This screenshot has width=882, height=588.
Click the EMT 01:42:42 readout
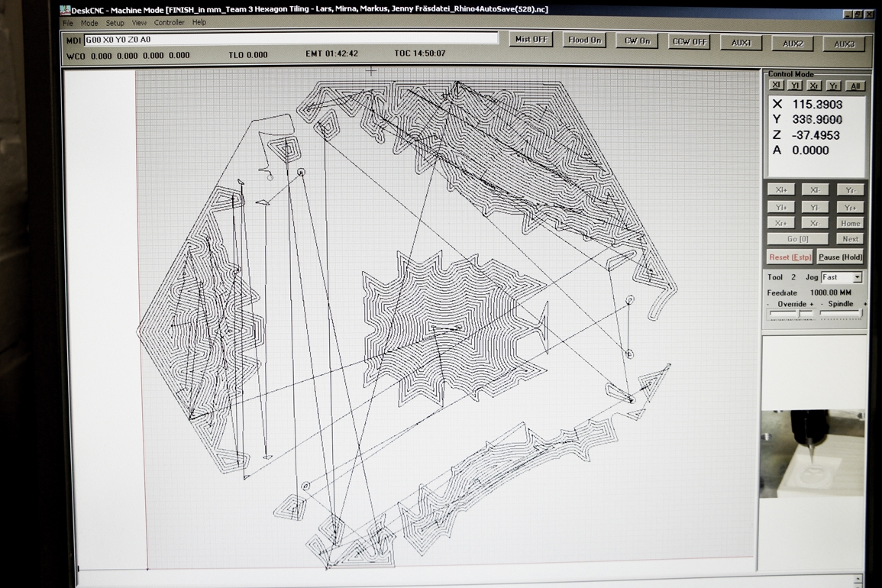click(332, 53)
